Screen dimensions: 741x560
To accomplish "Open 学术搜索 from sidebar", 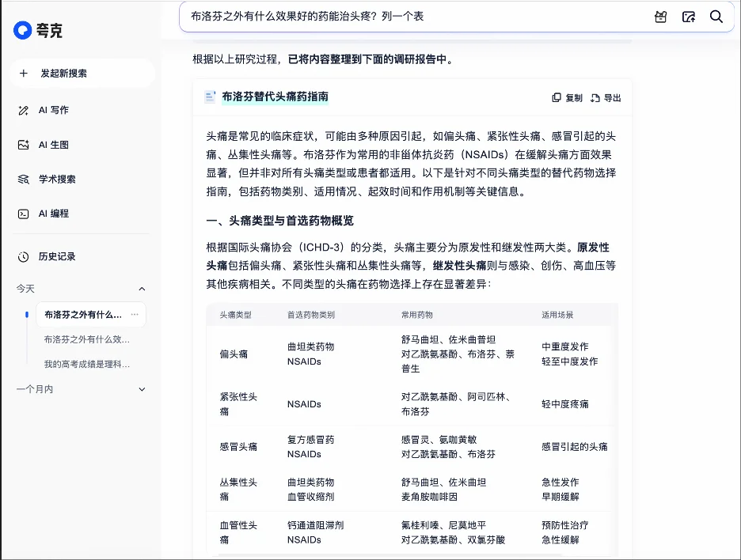I will pos(57,179).
